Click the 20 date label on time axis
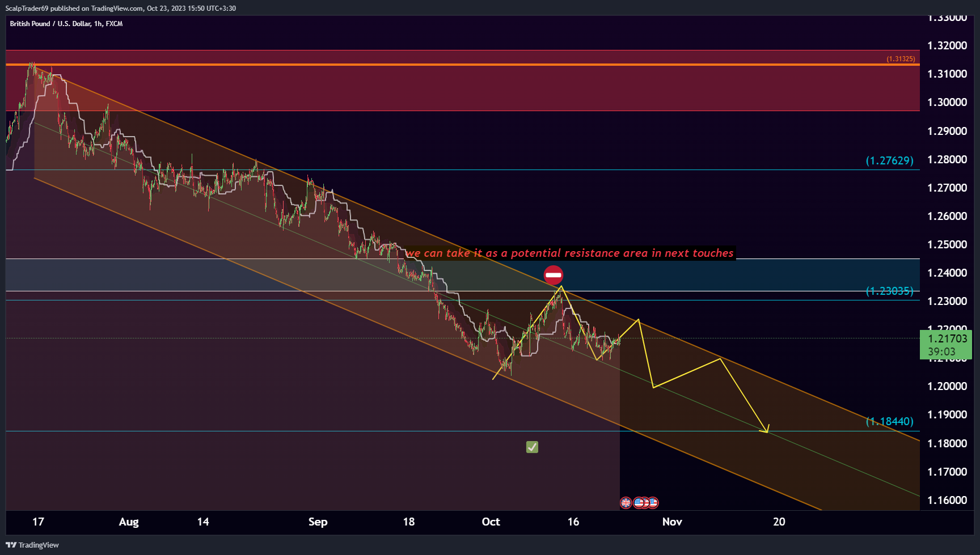 click(x=779, y=522)
